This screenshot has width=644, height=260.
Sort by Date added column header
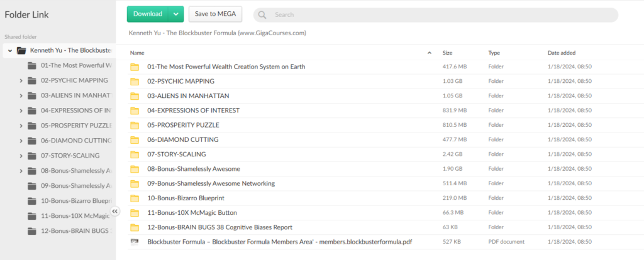(561, 53)
